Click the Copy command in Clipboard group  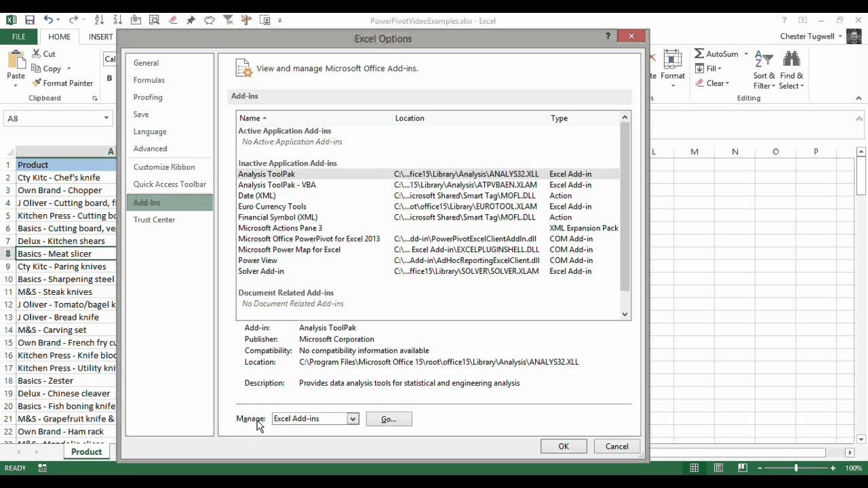click(47, 68)
